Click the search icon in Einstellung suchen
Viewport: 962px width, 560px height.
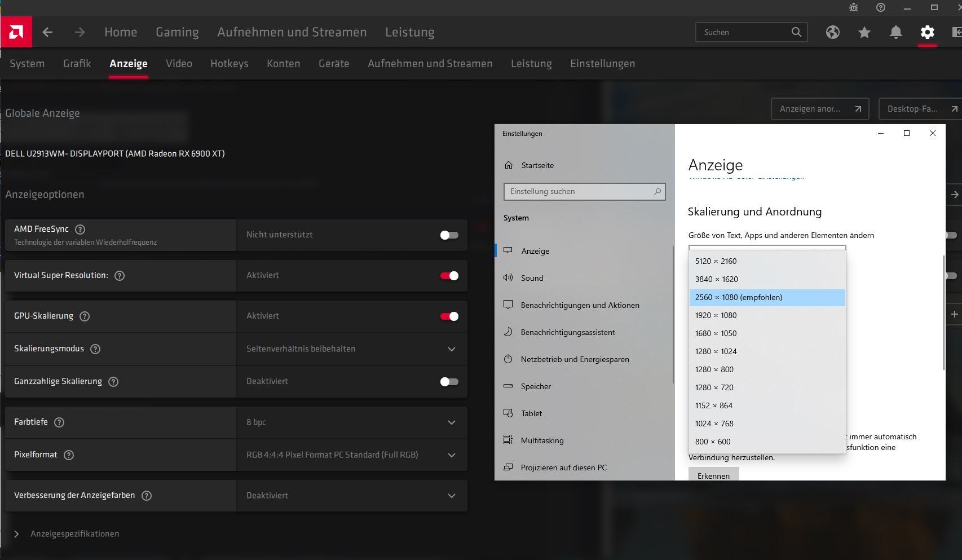[x=657, y=192]
